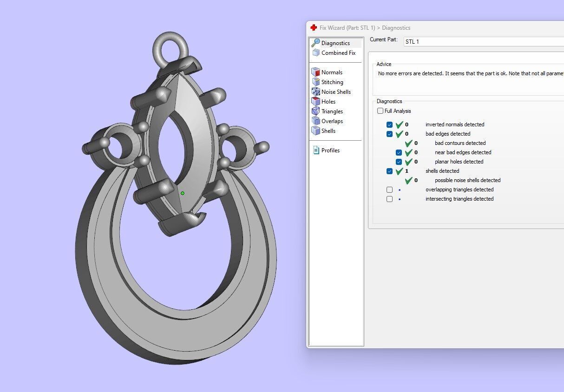Click the Normals cube icon
Image resolution: width=564 pixels, height=392 pixels.
(315, 72)
